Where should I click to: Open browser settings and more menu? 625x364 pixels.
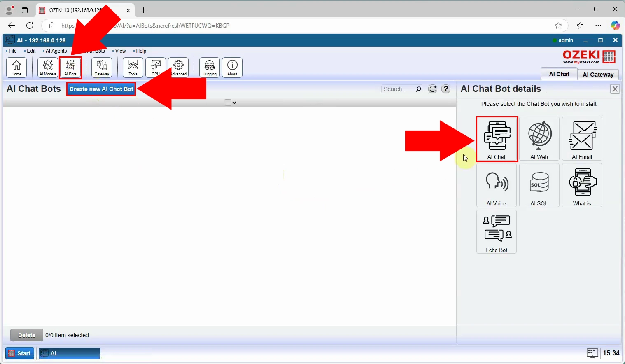click(x=598, y=26)
